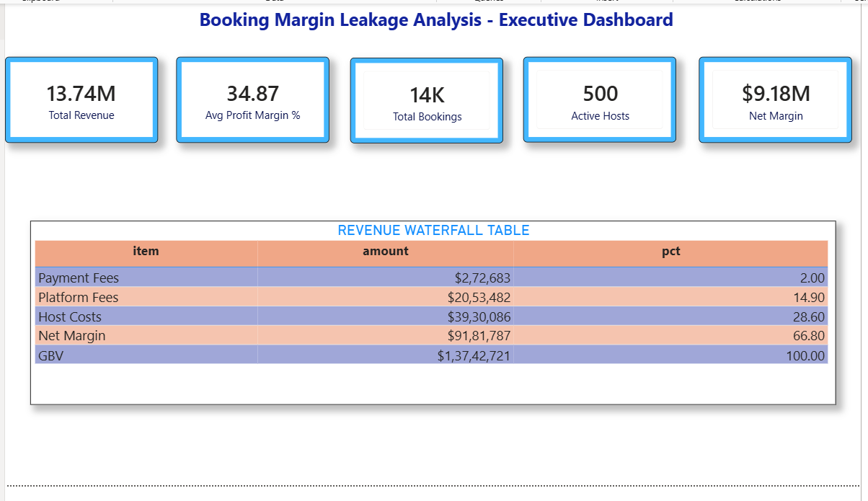Select the pct column header
The height and width of the screenshot is (501, 868).
point(670,251)
